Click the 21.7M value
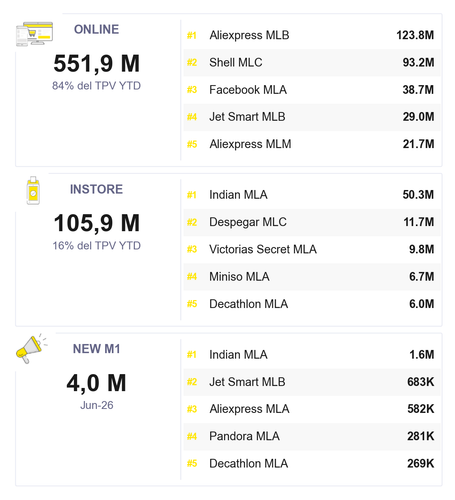Image resolution: width=455 pixels, height=500 pixels. click(418, 144)
